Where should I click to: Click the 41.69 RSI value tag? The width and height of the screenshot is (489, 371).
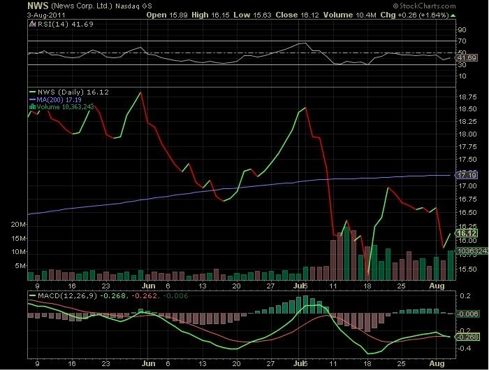coord(466,58)
